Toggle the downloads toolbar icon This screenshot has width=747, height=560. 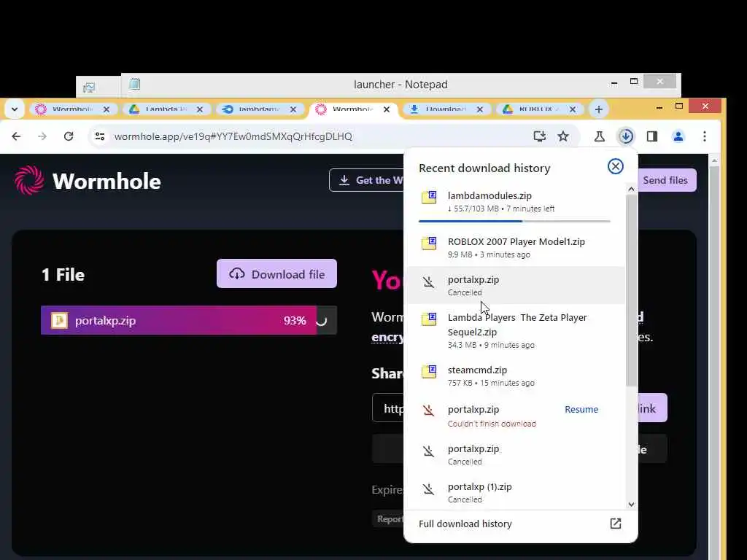[626, 136]
